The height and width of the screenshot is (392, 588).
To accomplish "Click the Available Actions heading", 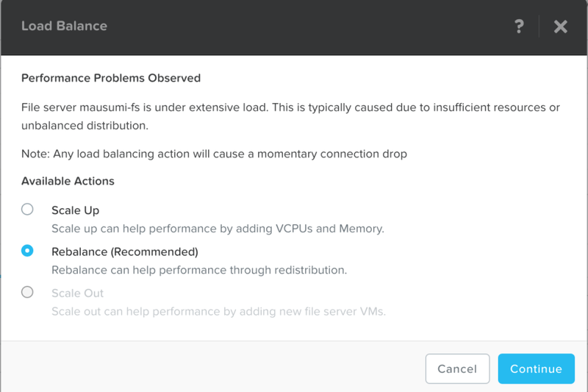I will click(68, 180).
